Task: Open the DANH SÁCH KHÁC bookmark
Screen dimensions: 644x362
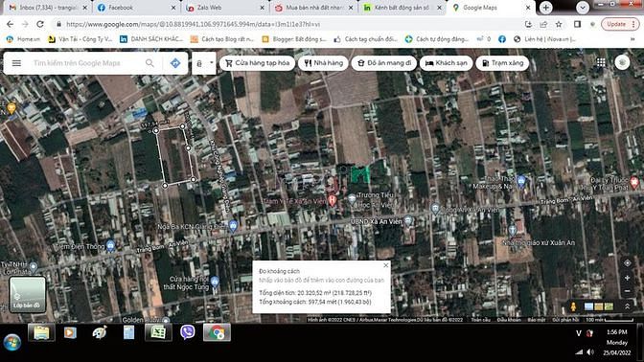Action: (x=151, y=39)
